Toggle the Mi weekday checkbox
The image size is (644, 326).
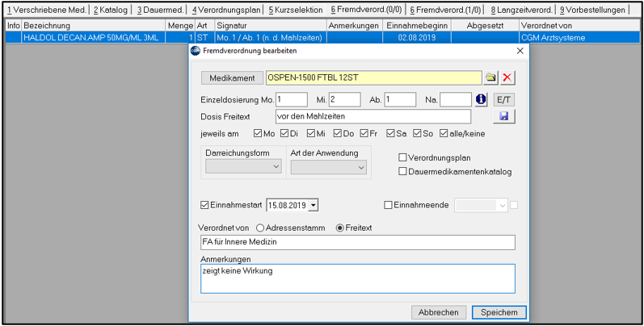[311, 134]
